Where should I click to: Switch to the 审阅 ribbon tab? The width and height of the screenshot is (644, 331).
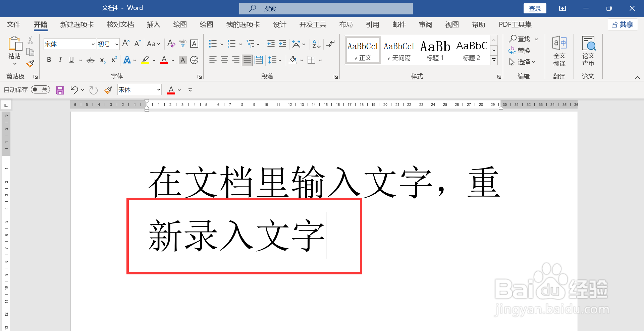(x=425, y=24)
